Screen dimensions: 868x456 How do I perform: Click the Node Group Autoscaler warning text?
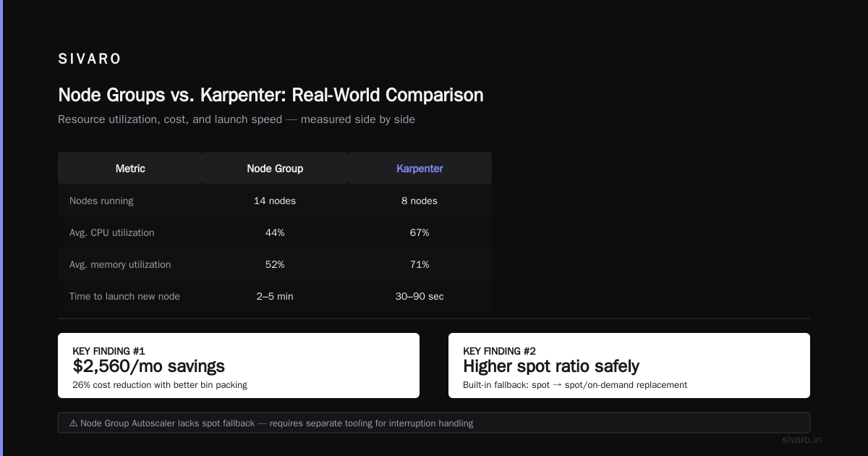coord(277,423)
